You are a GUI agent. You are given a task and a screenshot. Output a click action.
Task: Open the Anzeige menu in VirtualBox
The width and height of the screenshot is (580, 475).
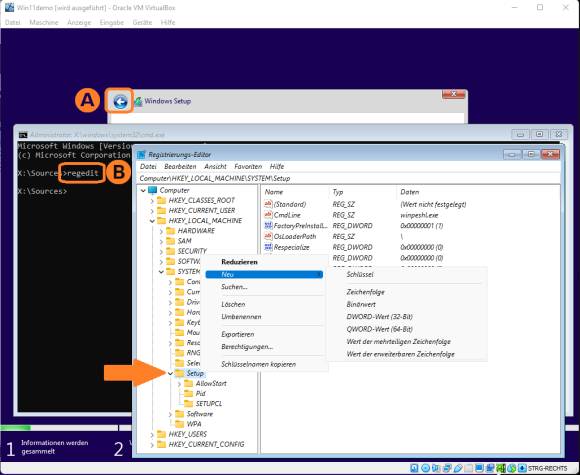79,22
